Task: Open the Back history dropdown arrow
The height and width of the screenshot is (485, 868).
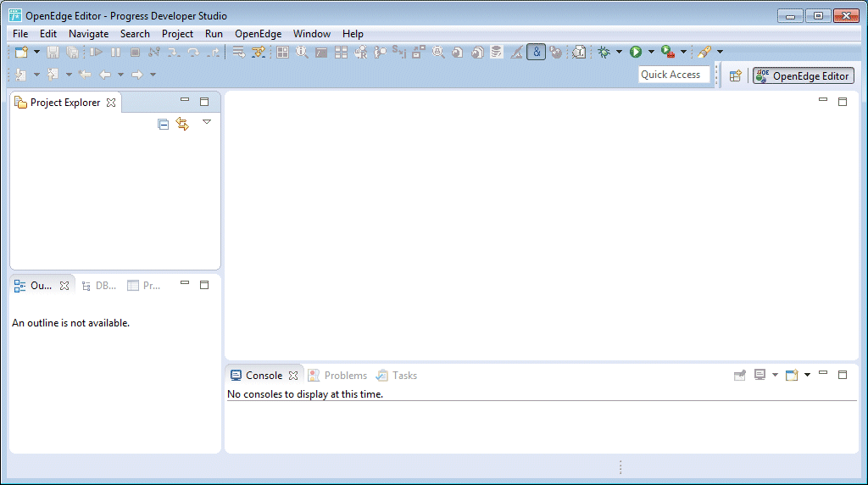Action: (120, 74)
